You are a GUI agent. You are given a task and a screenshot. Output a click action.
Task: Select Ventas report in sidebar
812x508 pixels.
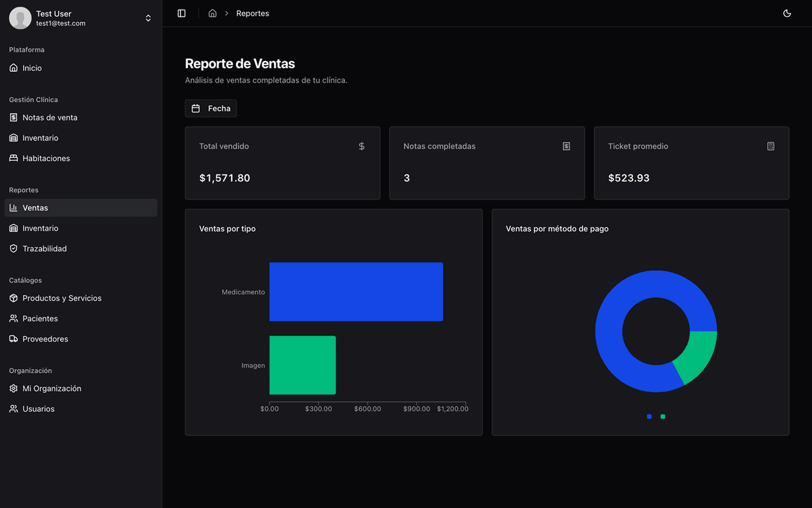(x=35, y=208)
